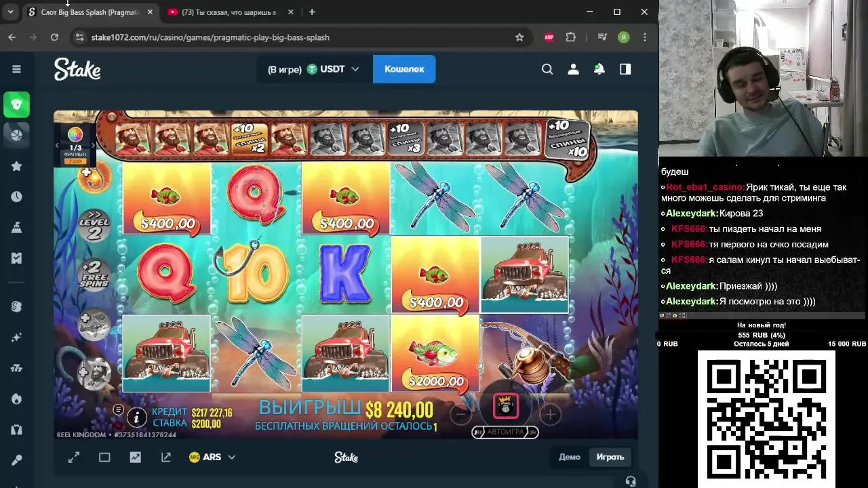Pop out game in new window icon

tap(166, 457)
